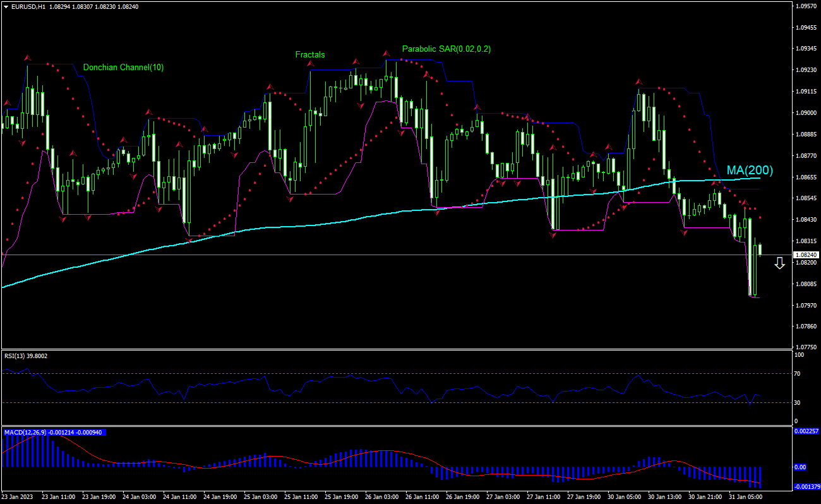Click the 1.09000 level on price scale
This screenshot has height=504, width=821.
(806, 113)
